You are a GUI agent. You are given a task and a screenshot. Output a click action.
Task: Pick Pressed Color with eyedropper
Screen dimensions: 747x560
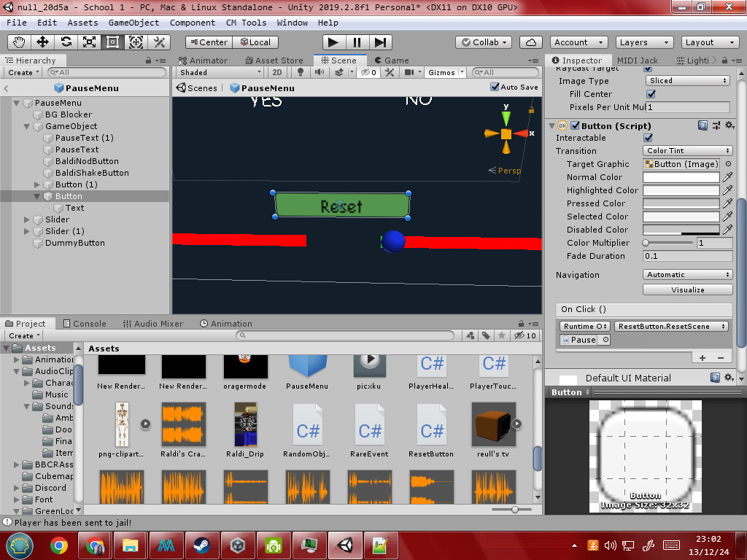(x=727, y=203)
